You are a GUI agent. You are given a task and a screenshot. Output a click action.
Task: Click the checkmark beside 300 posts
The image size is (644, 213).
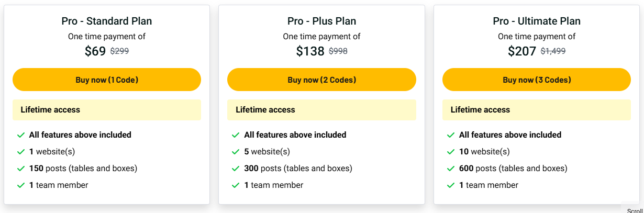[x=236, y=169]
